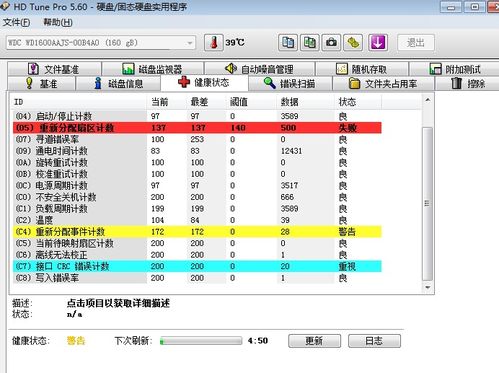Maximize the HD Tune Pro window
The image size is (499, 373).
click(475, 7)
